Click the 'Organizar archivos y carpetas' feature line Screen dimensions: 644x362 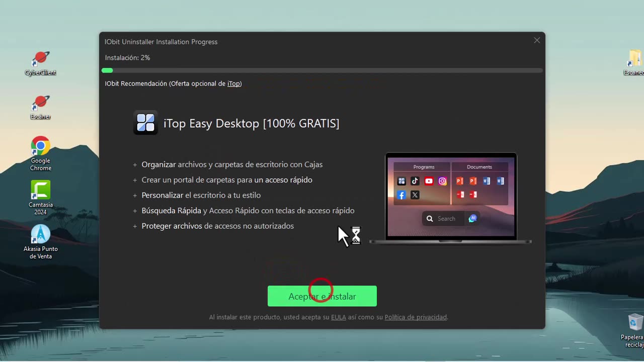click(x=232, y=164)
